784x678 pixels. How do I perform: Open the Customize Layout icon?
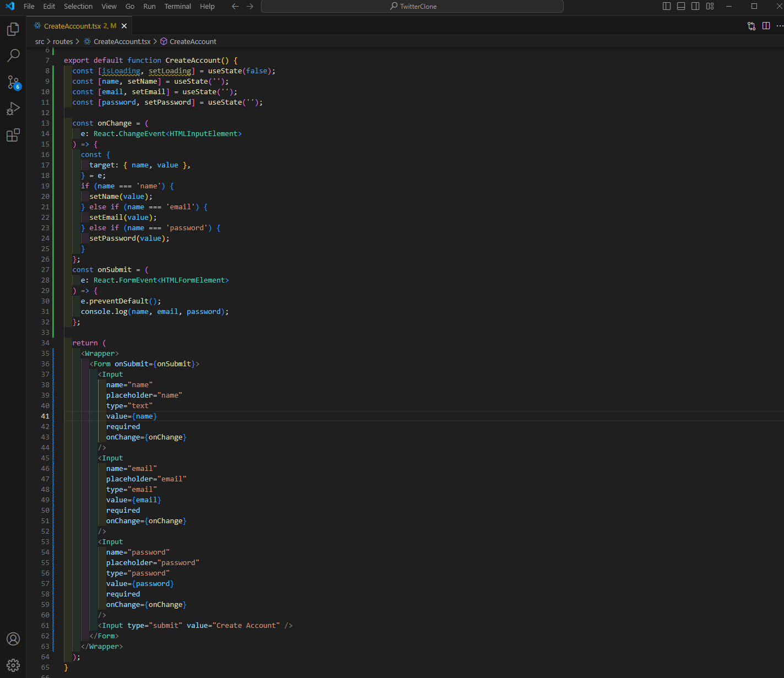point(710,6)
